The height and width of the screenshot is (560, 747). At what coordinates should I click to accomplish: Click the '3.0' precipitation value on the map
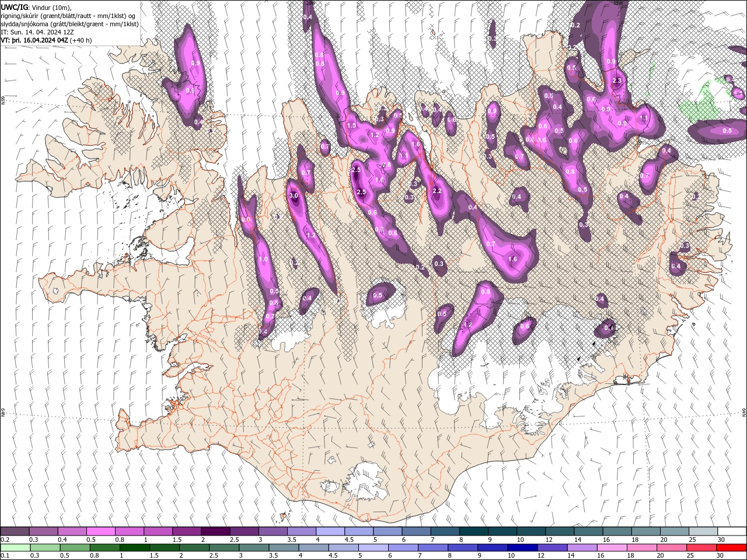[294, 195]
